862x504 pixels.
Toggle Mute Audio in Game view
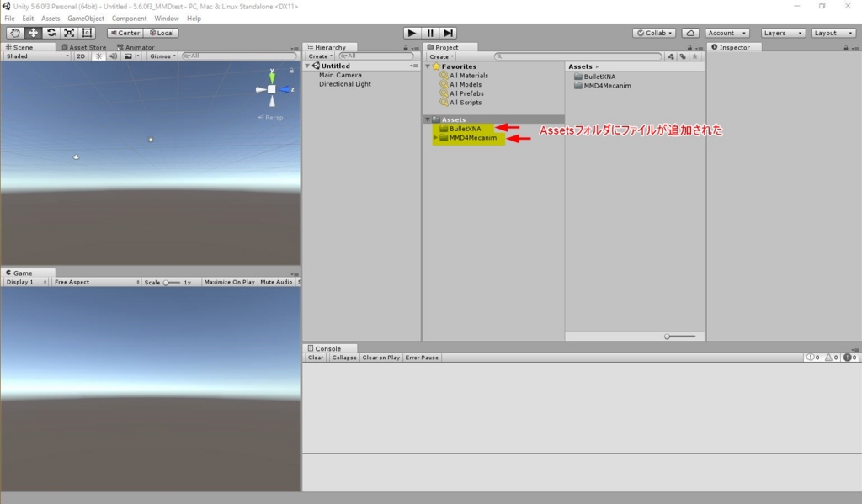pos(276,282)
